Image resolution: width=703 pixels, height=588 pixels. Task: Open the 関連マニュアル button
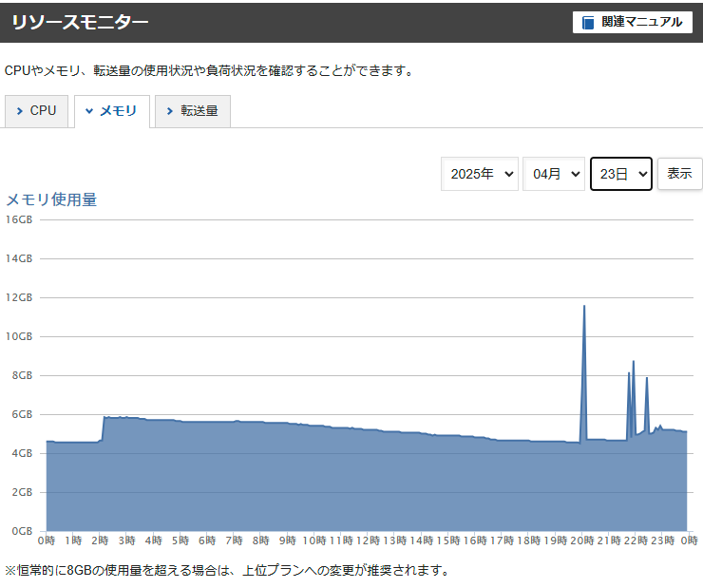pos(632,22)
